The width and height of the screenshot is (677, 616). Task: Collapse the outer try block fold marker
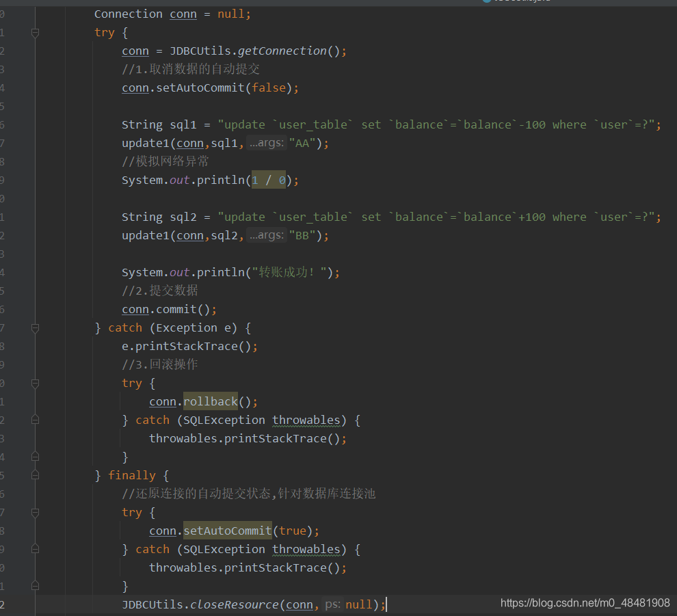click(x=36, y=33)
